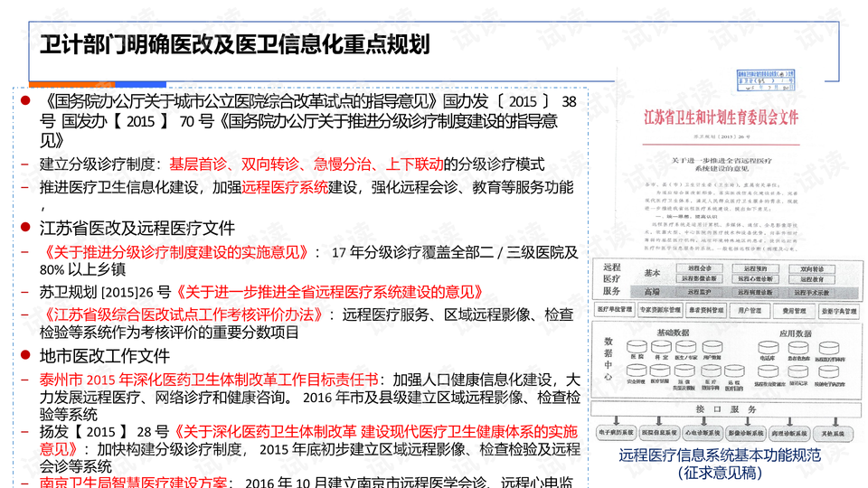Screen dimensions: 868x488
Task: Click the 影像诊断系统 box
Action: pyautogui.click(x=746, y=433)
